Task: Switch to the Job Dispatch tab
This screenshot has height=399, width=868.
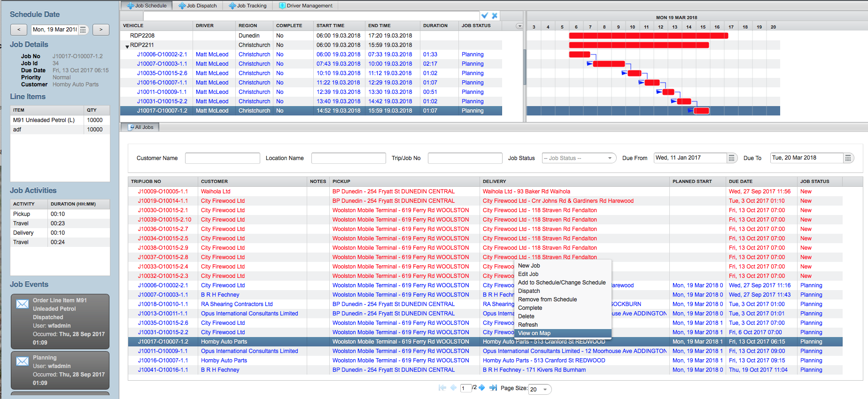Action: [198, 6]
